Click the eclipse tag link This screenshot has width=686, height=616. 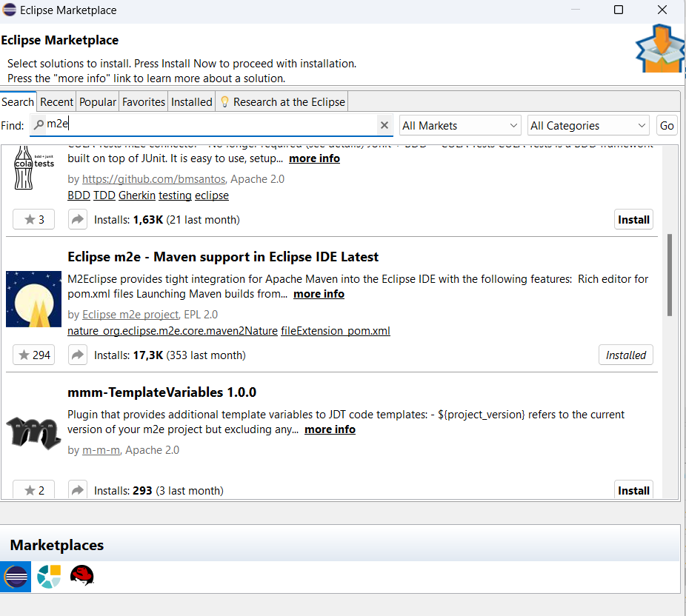(212, 195)
